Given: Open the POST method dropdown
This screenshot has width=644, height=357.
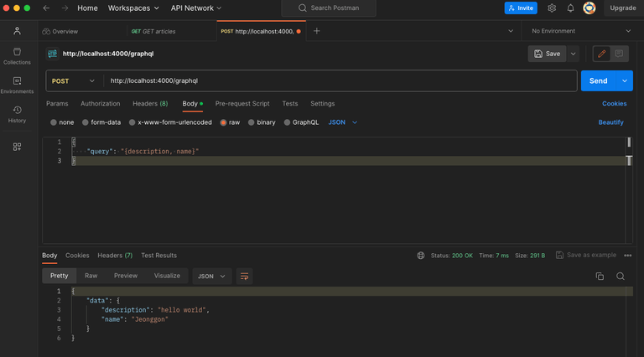Looking at the screenshot, I should [x=73, y=80].
